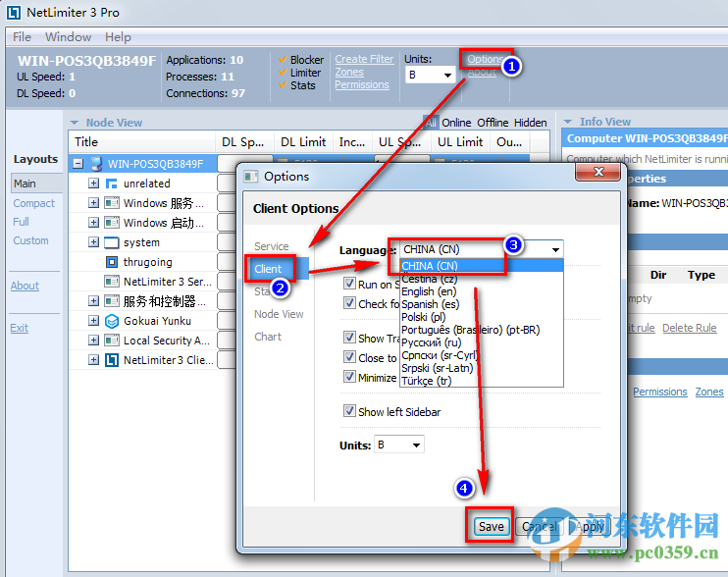728x577 pixels.
Task: Click the Windows 服务 process icon
Action: tap(112, 203)
